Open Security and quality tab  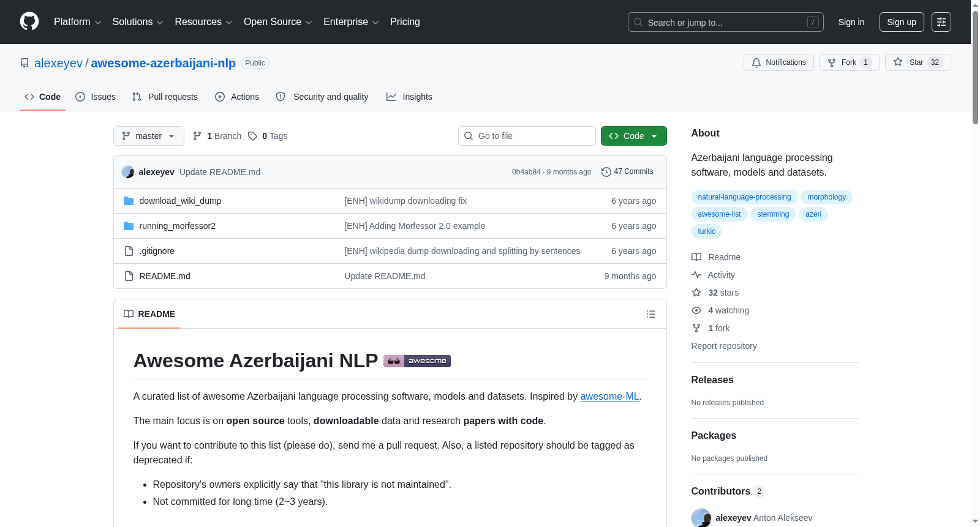[x=322, y=97]
